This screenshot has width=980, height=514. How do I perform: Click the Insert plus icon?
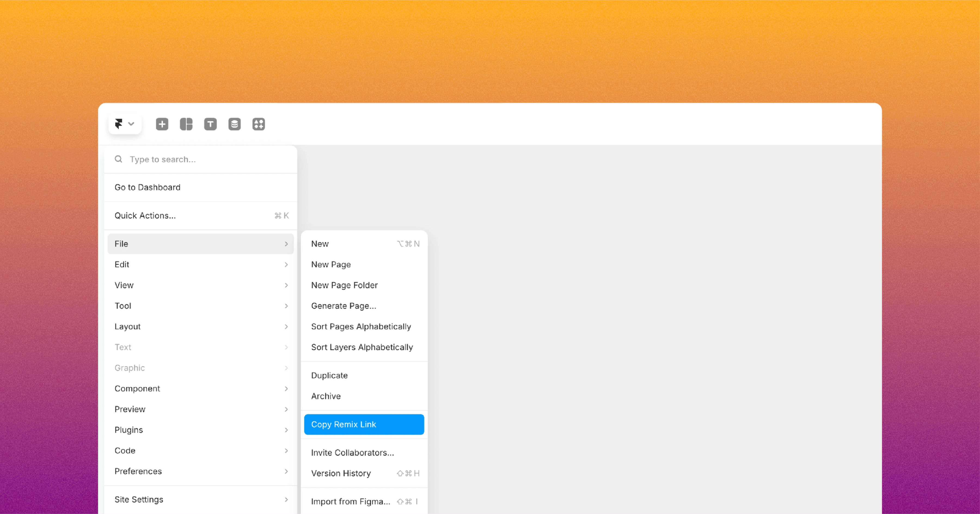tap(162, 124)
